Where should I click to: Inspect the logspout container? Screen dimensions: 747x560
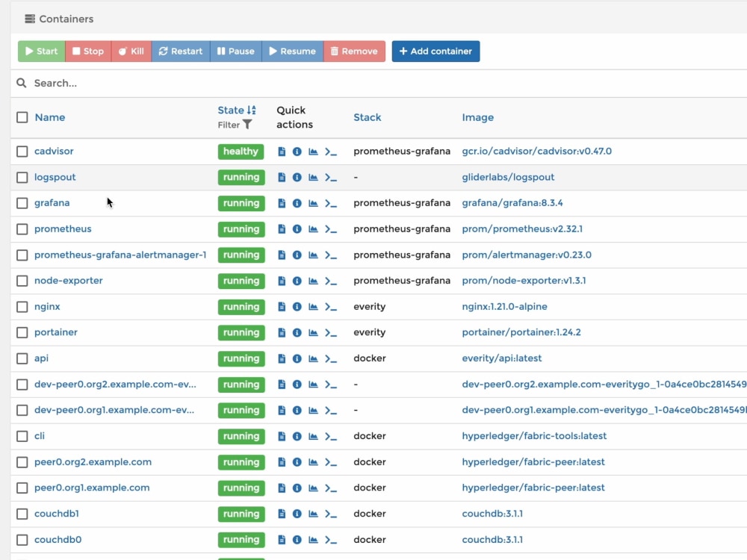[297, 177]
